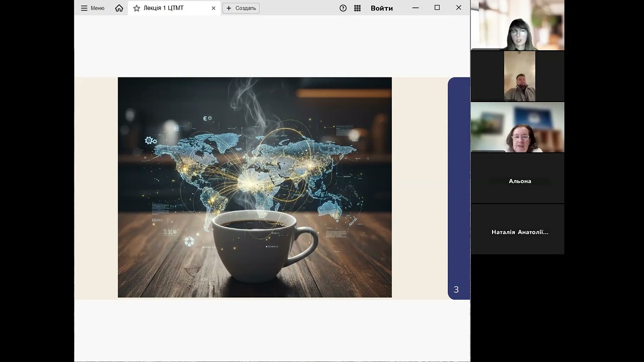
Task: Go to the home page icon
Action: click(x=119, y=8)
